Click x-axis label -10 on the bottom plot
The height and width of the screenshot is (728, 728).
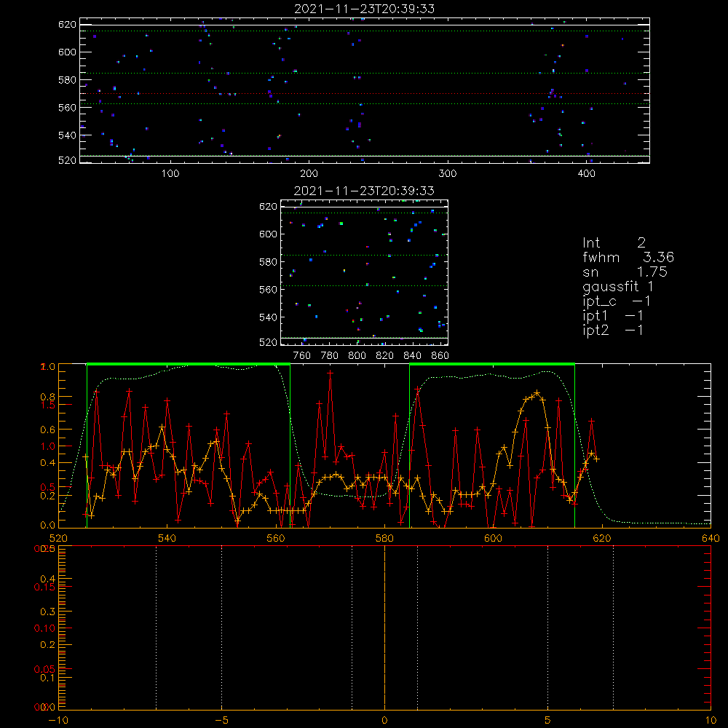click(x=58, y=721)
